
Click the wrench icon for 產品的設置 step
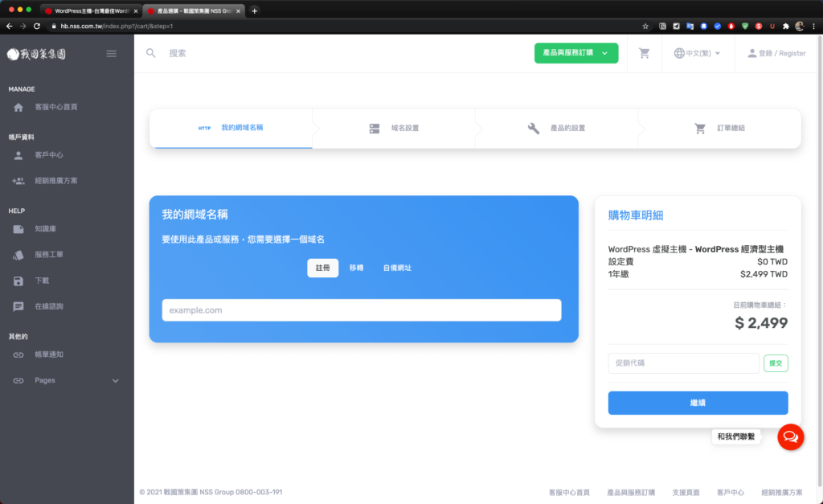534,128
